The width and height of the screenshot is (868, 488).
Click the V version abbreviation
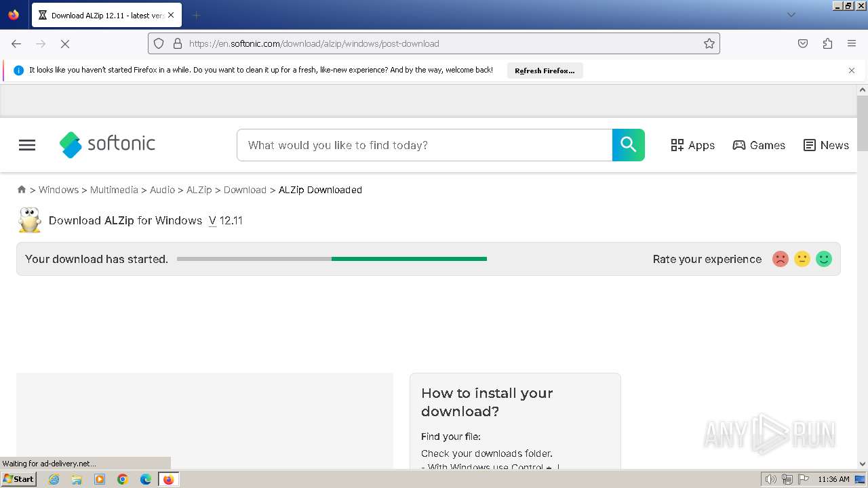pos(212,220)
